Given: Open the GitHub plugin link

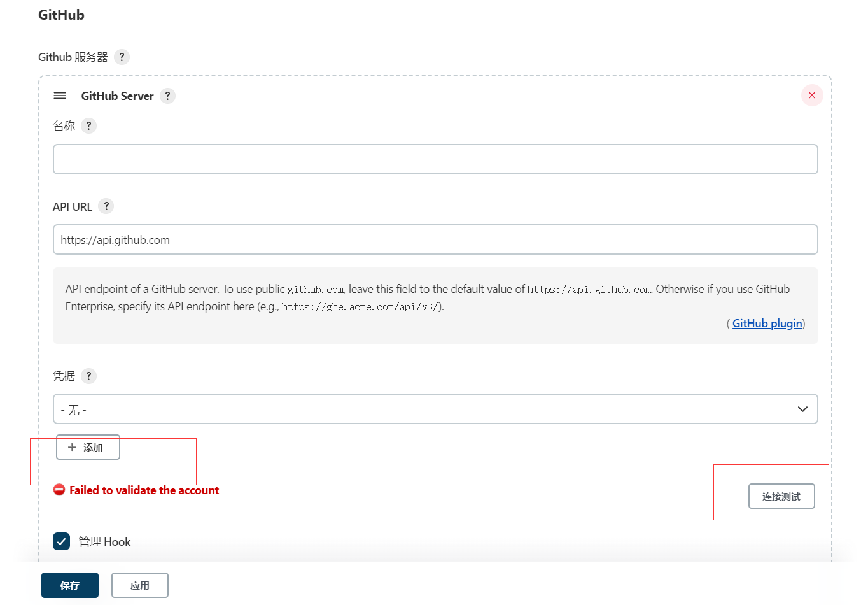Looking at the screenshot, I should [767, 324].
